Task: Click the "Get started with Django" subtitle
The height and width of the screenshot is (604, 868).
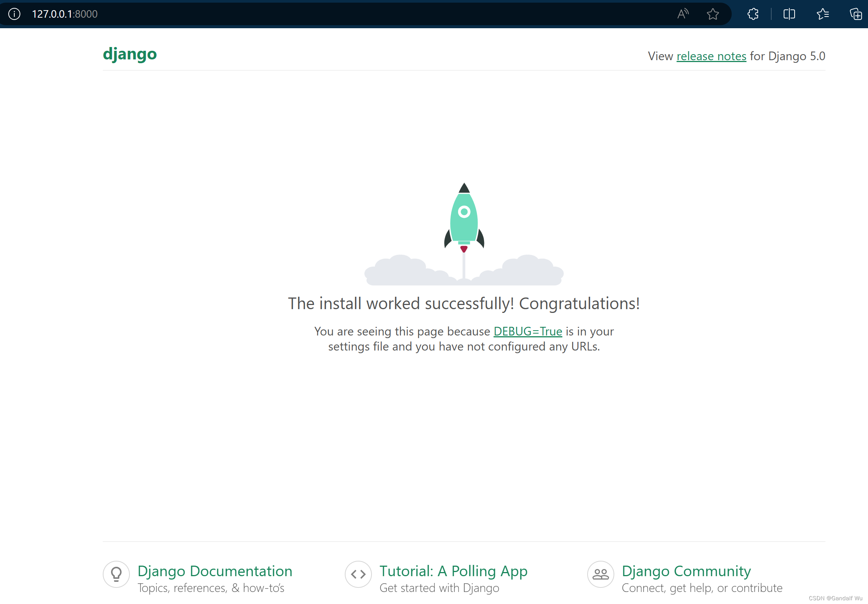Action: 439,588
